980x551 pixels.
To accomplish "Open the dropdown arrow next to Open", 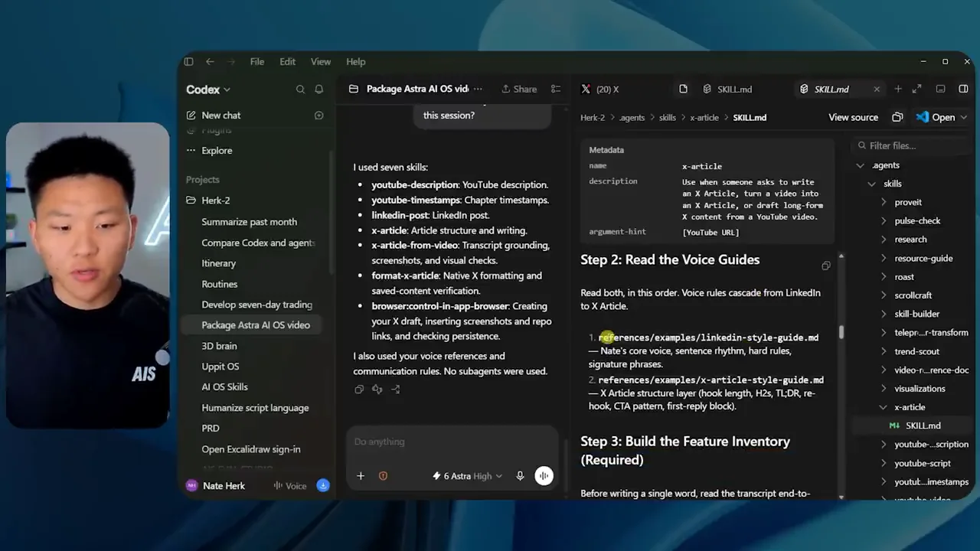I will click(x=963, y=118).
